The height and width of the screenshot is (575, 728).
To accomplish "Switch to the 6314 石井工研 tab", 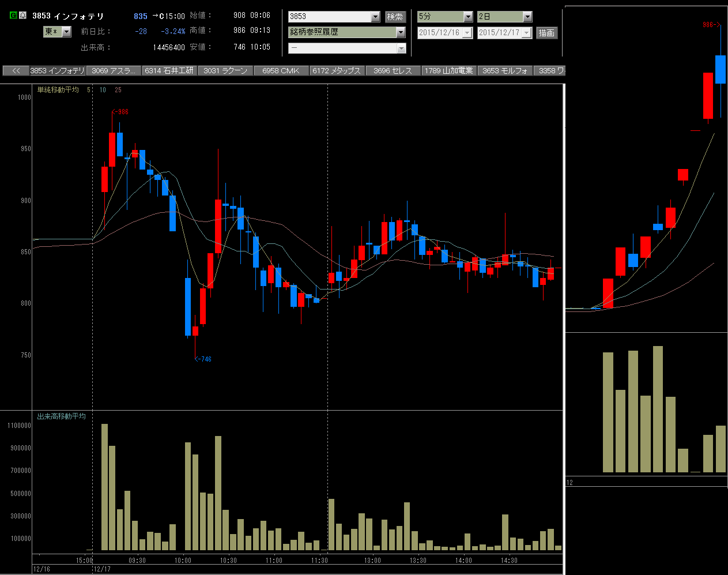I will tap(170, 70).
